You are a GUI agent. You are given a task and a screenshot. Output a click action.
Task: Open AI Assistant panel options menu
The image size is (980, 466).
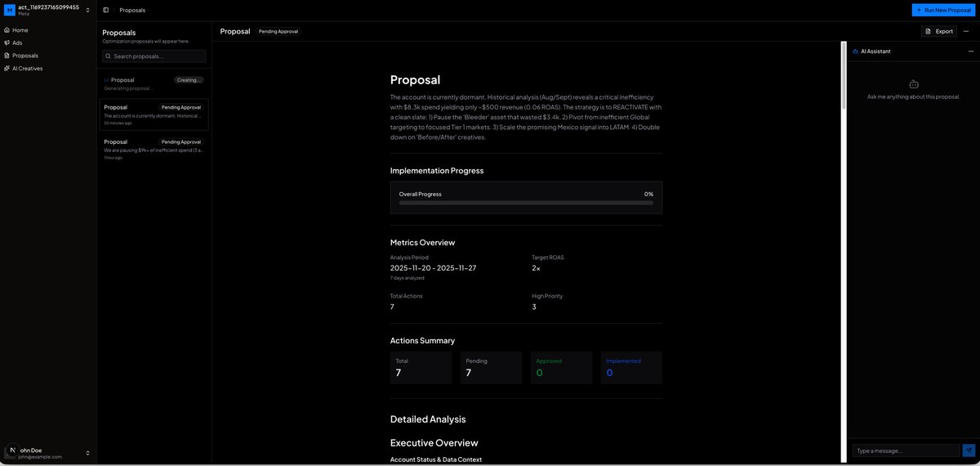pos(971,51)
